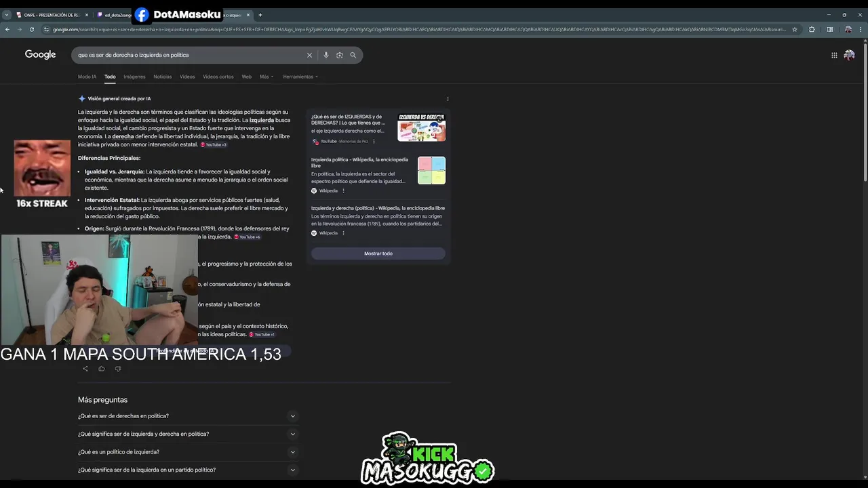The height and width of the screenshot is (488, 868).
Task: Click the Más preguntas heading
Action: coord(102,400)
